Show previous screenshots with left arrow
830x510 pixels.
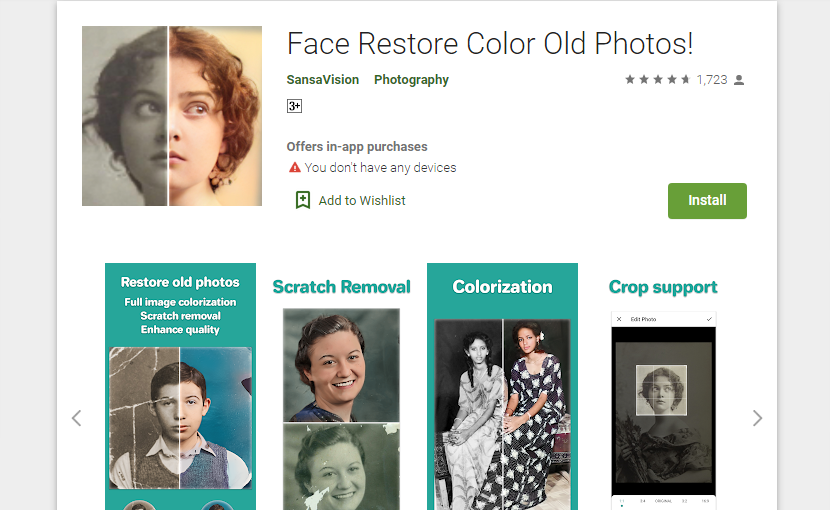point(77,418)
